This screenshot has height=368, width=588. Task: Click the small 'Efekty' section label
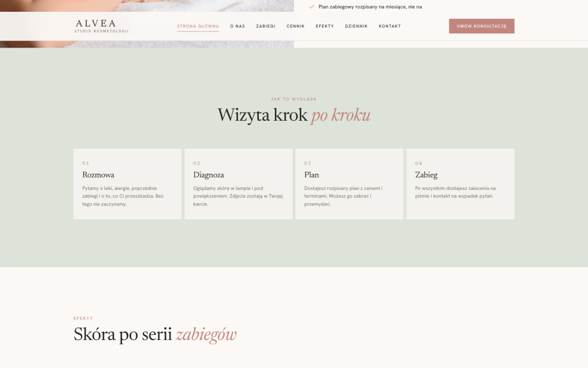(83, 318)
